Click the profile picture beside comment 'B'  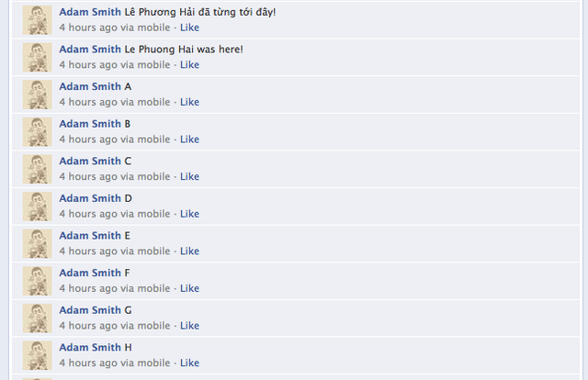[37, 132]
